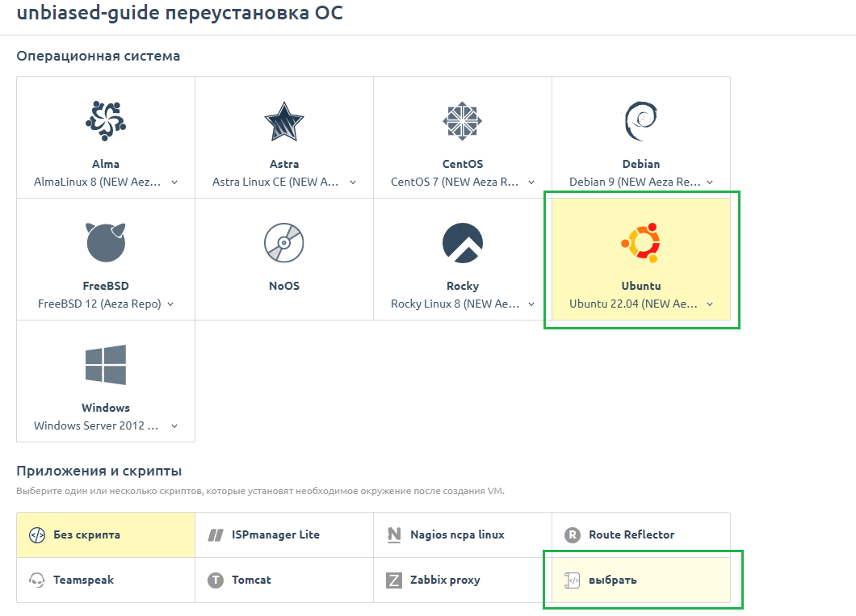The height and width of the screenshot is (616, 856).
Task: Click the NoOS disc icon
Action: pyautogui.click(x=284, y=242)
